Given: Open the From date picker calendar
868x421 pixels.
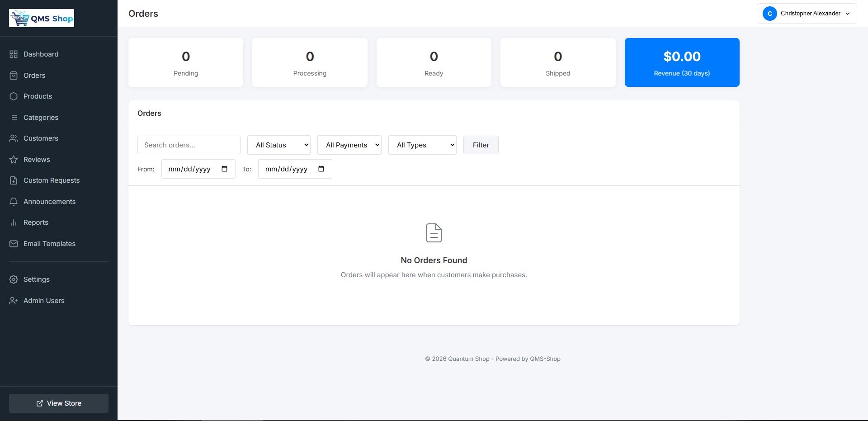Looking at the screenshot, I should pyautogui.click(x=224, y=169).
